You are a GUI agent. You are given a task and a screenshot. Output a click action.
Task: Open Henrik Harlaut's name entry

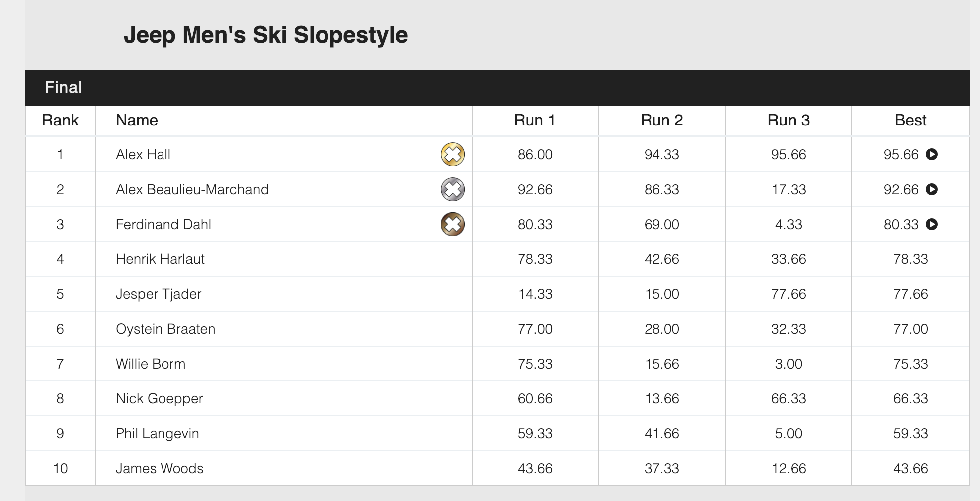coord(160,259)
